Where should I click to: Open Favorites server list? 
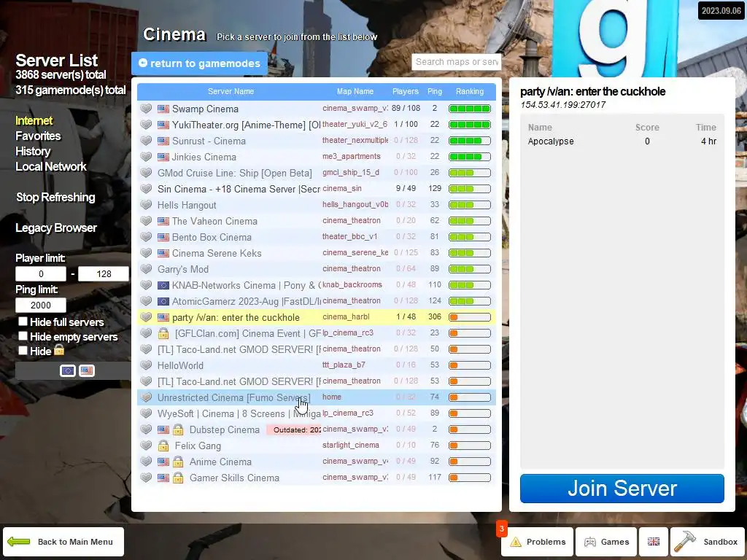(x=38, y=136)
